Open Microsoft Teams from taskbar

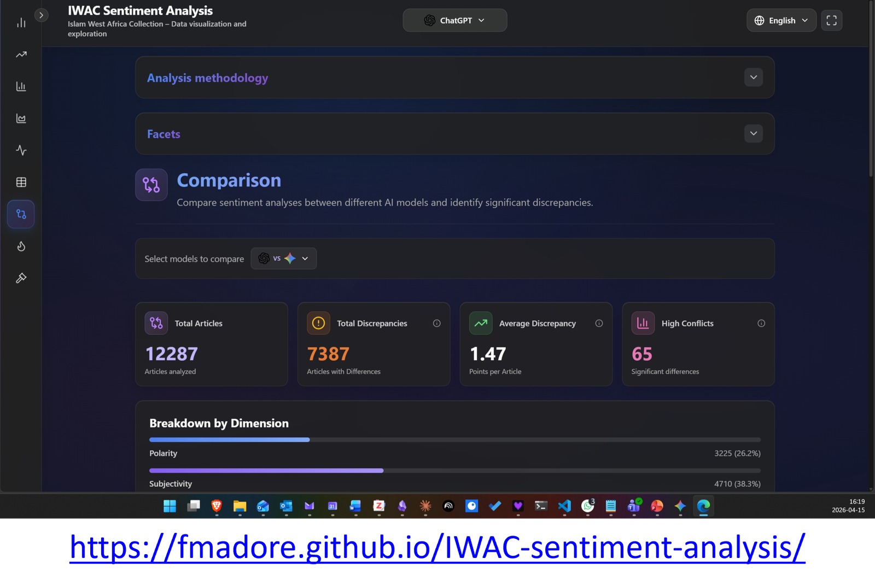tap(634, 506)
